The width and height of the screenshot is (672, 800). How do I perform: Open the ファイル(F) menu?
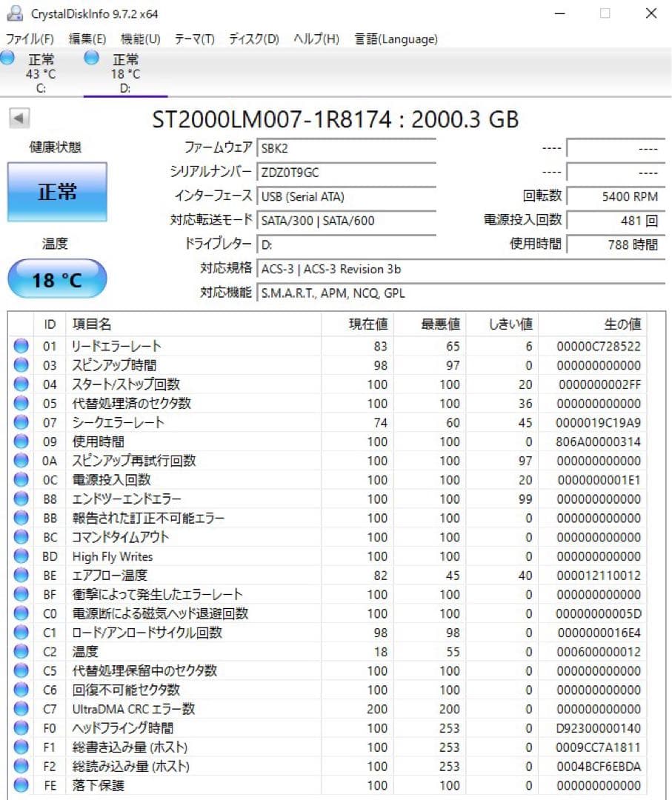[29, 39]
